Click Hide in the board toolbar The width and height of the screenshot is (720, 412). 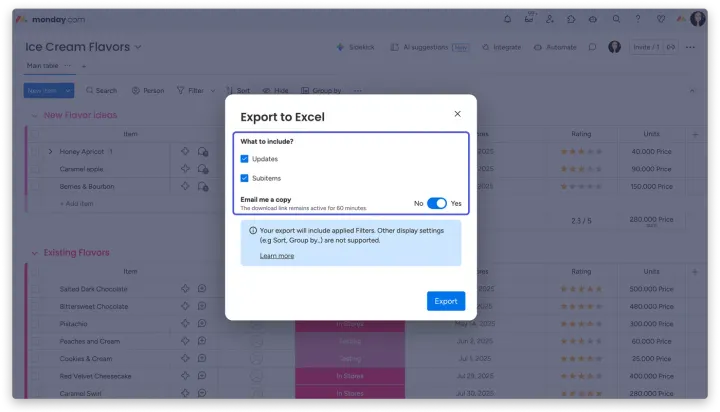pos(276,90)
